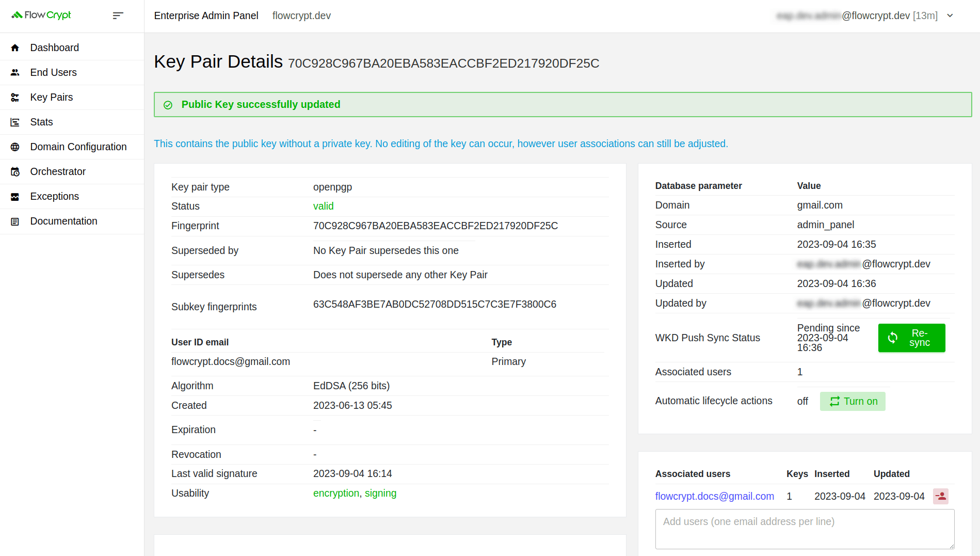
Task: Open Documentation from sidebar
Action: (x=72, y=221)
